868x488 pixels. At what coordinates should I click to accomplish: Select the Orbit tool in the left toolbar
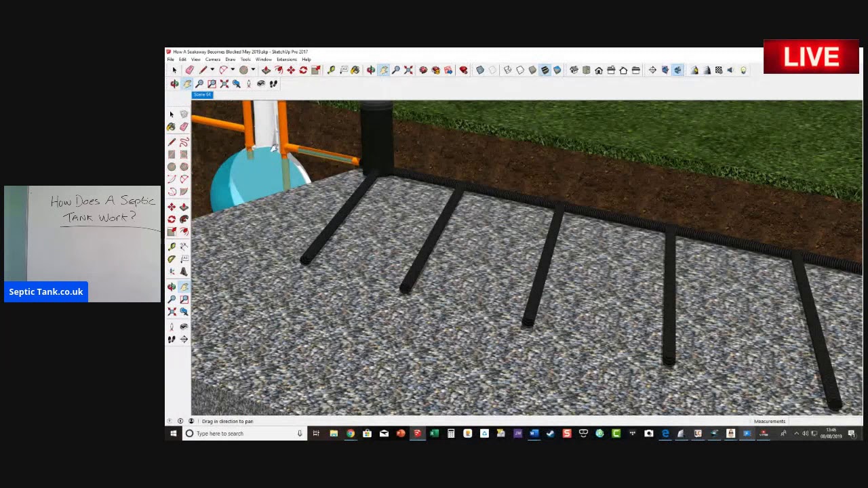click(172, 287)
